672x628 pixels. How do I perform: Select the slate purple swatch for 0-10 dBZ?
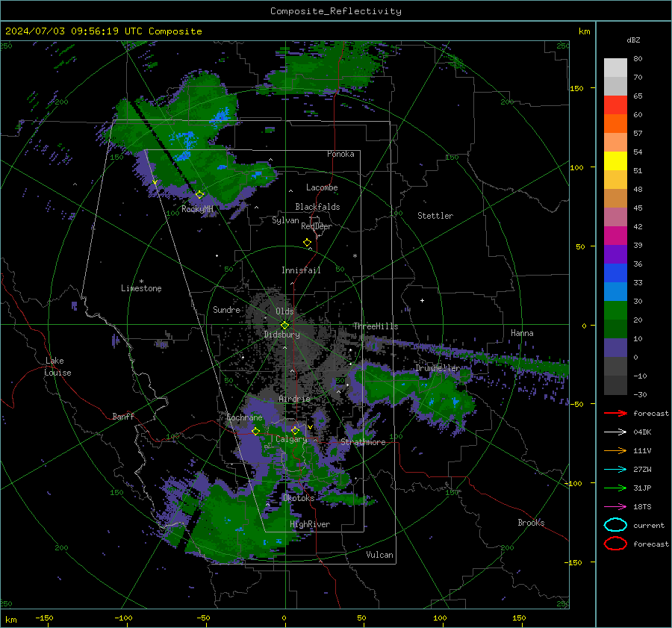615,348
